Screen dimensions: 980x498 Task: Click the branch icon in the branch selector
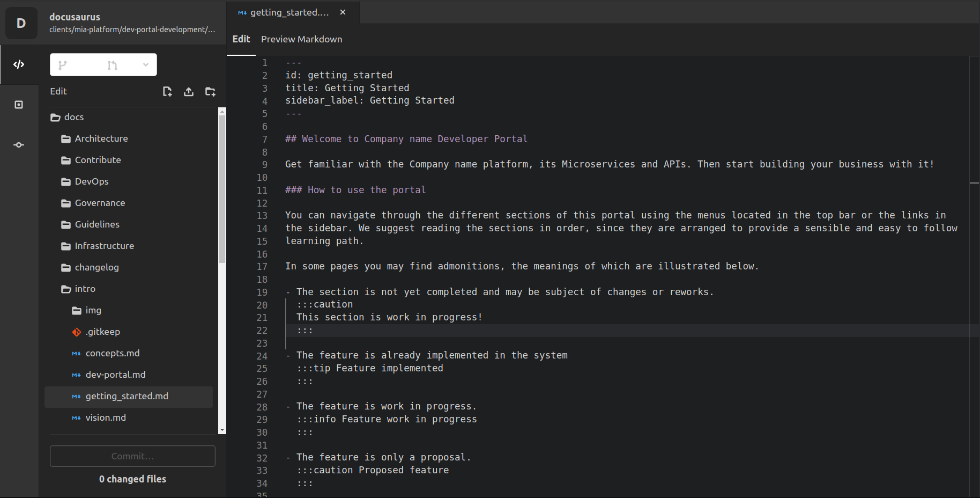click(x=63, y=64)
